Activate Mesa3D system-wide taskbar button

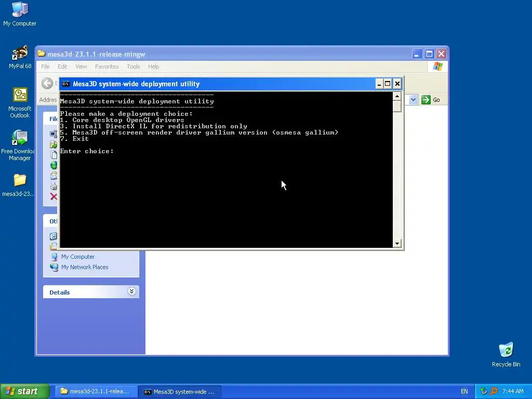pos(180,392)
